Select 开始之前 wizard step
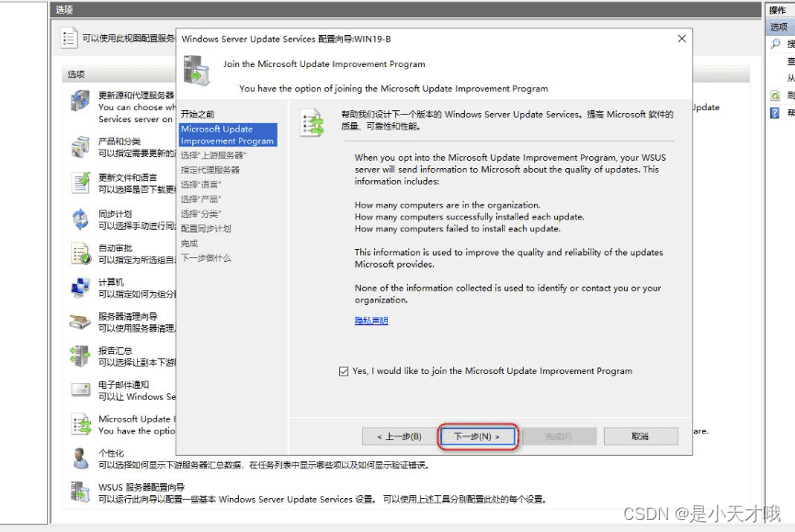Image resolution: width=795 pixels, height=532 pixels. coord(198,114)
